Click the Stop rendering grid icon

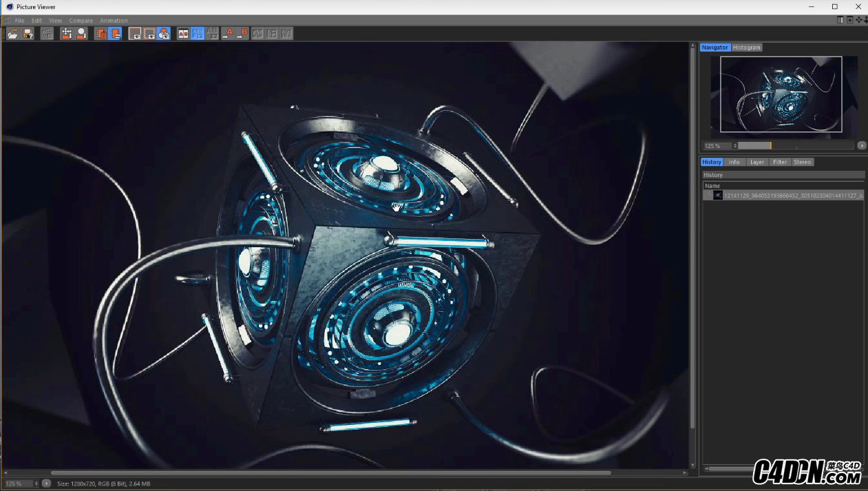(47, 33)
